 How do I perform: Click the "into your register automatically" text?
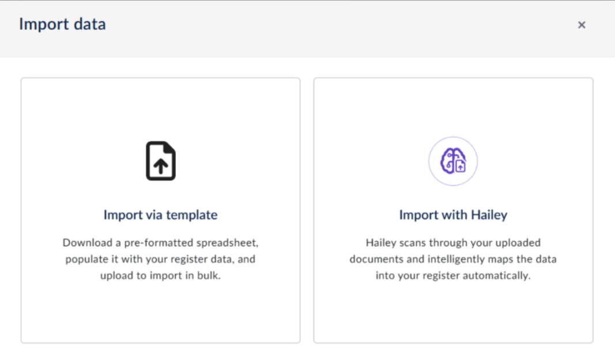pyautogui.click(x=453, y=276)
